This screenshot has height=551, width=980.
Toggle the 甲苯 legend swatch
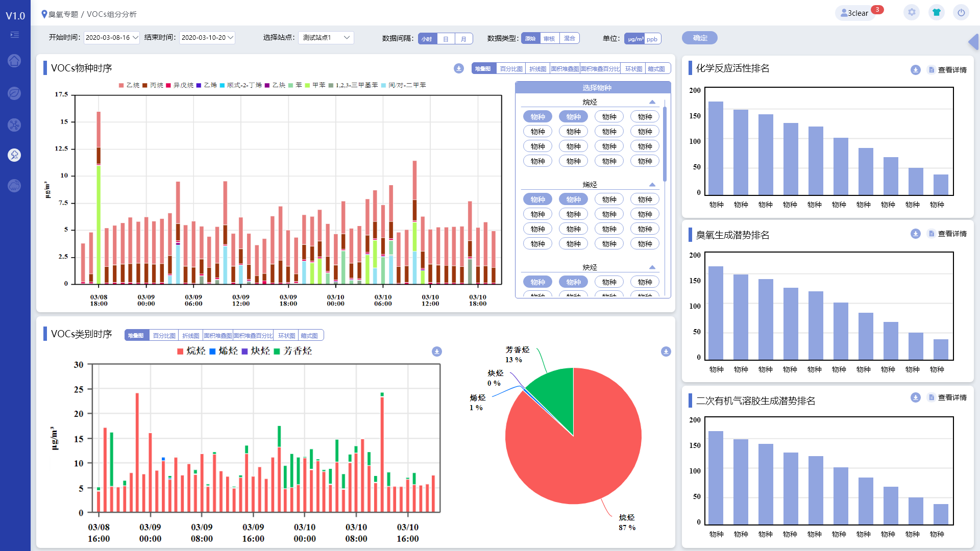pyautogui.click(x=308, y=85)
